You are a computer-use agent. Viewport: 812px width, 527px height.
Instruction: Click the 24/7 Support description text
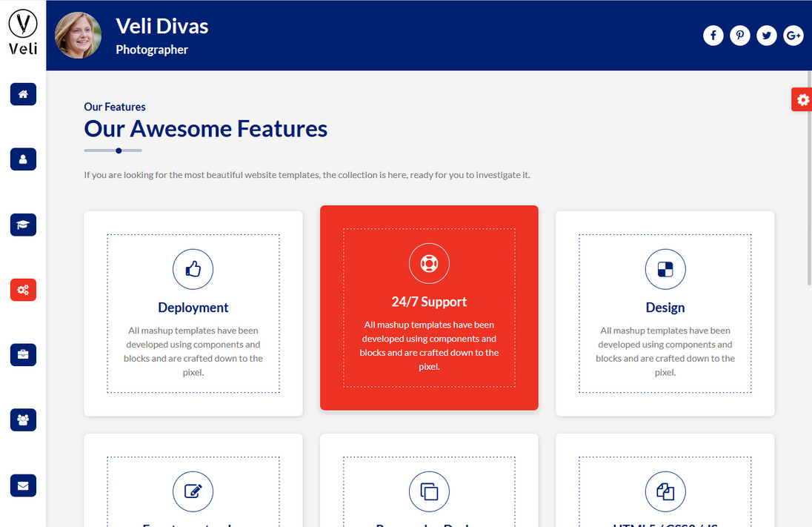[x=429, y=345]
